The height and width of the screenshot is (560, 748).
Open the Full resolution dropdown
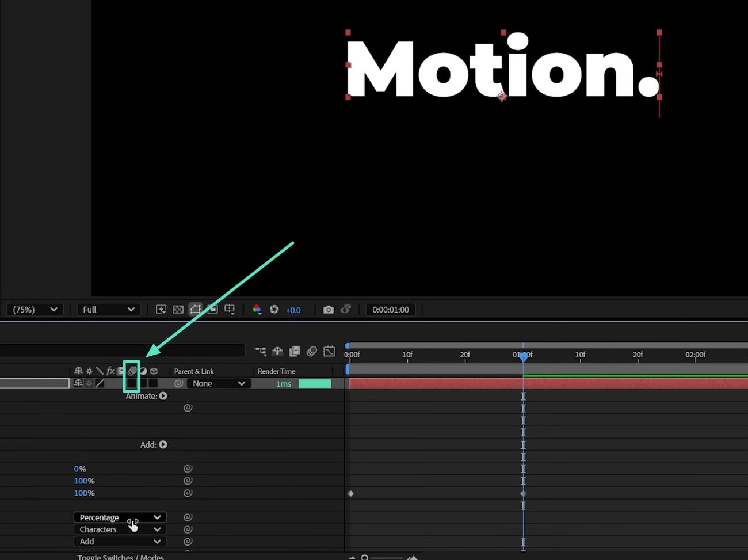click(109, 310)
